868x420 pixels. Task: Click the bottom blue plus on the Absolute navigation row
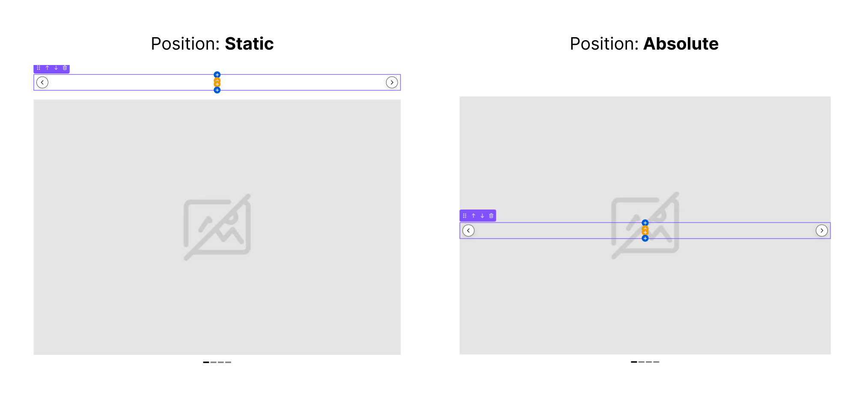click(645, 238)
